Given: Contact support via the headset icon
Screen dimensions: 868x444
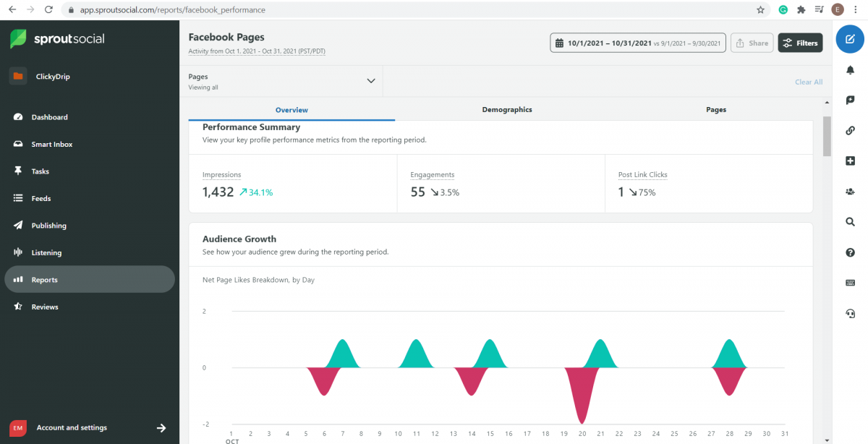Looking at the screenshot, I should click(x=850, y=313).
